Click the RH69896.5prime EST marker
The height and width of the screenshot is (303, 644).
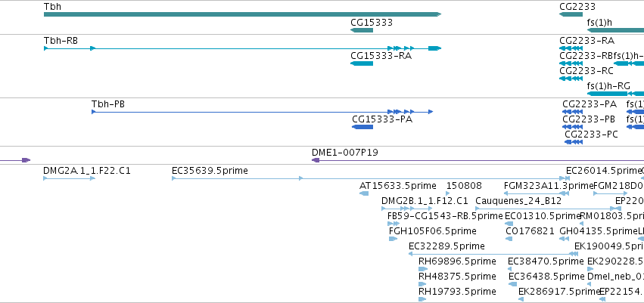[x=423, y=270]
